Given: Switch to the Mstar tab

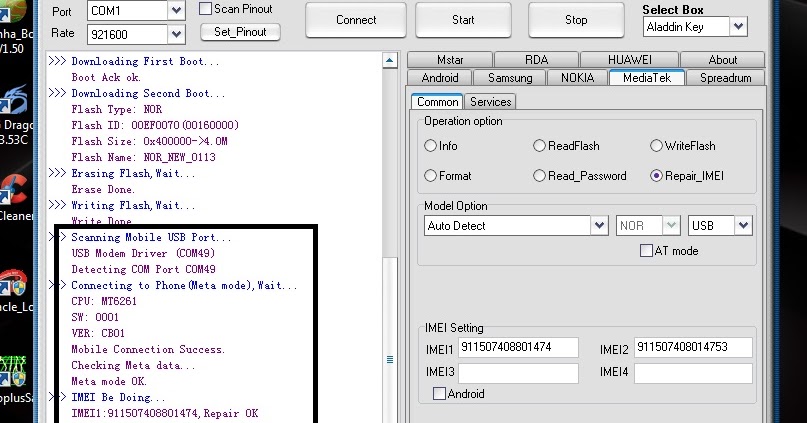Looking at the screenshot, I should pyautogui.click(x=450, y=60).
